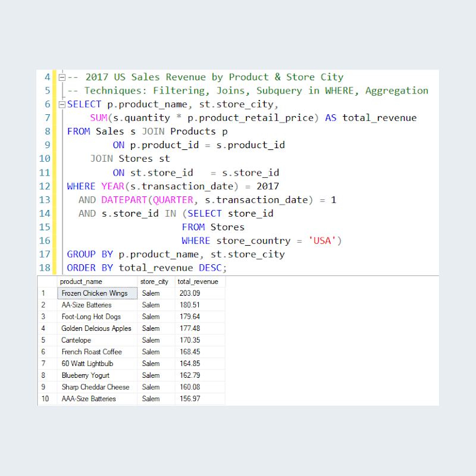Image resolution: width=476 pixels, height=476 pixels.
Task: Collapse the comment block at line 4
Action: [x=62, y=77]
